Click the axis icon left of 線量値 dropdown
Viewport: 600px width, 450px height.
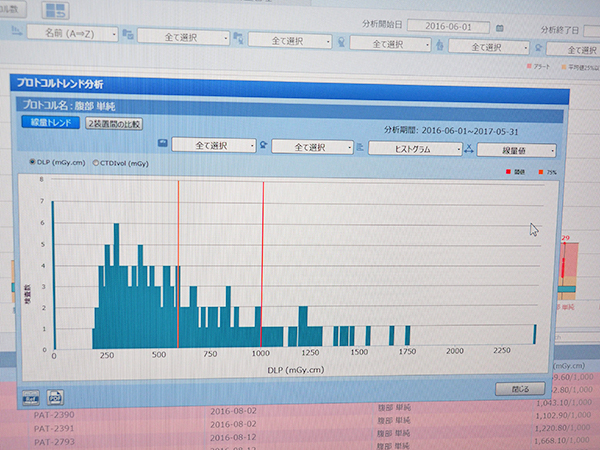tap(468, 149)
